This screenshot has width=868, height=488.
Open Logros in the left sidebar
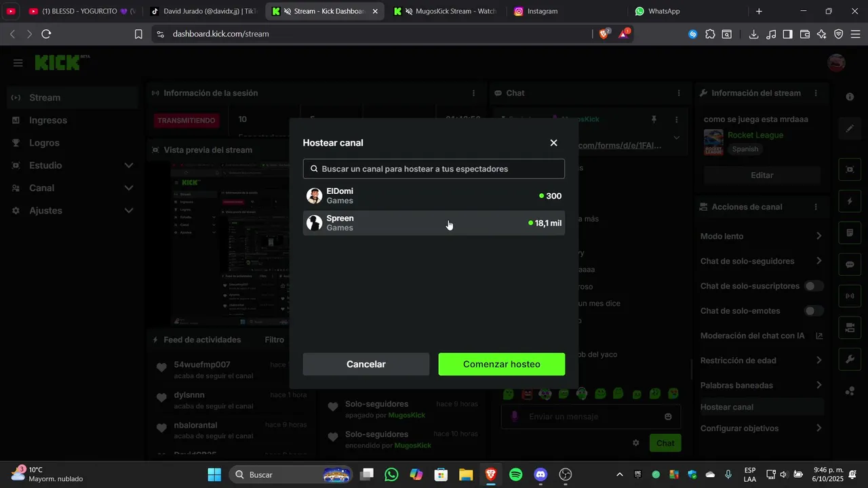[73, 143]
